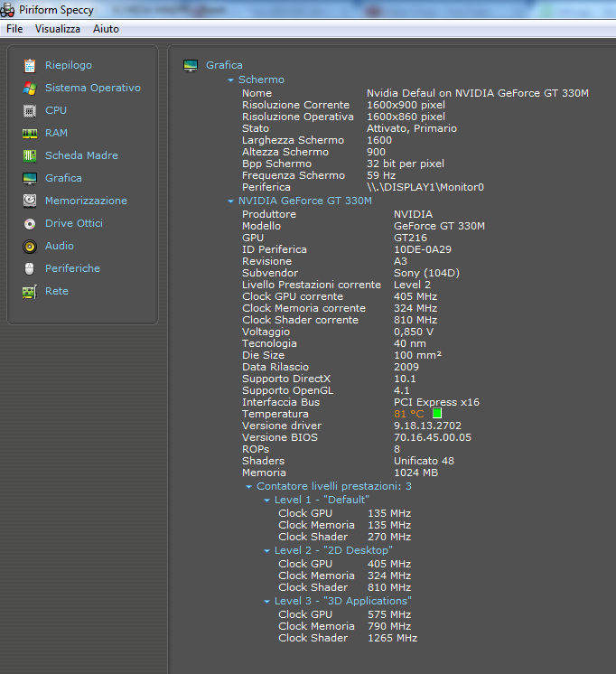The height and width of the screenshot is (674, 616).
Task: Click the Riepilogo clipboard icon
Action: [30, 65]
